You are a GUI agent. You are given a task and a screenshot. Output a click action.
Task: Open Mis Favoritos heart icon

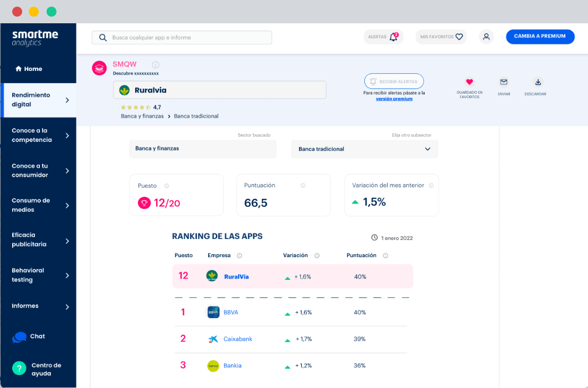[x=459, y=37]
